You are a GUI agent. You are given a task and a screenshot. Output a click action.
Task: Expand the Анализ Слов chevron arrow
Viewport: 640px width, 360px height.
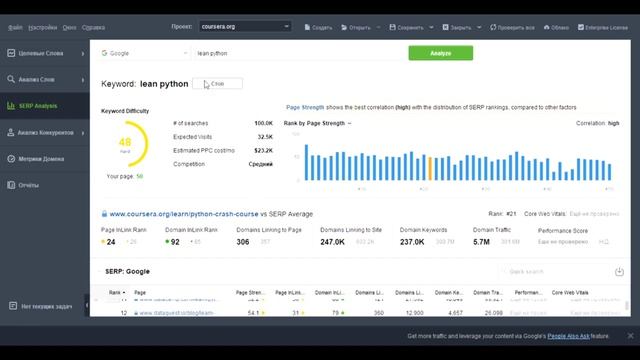(83, 80)
